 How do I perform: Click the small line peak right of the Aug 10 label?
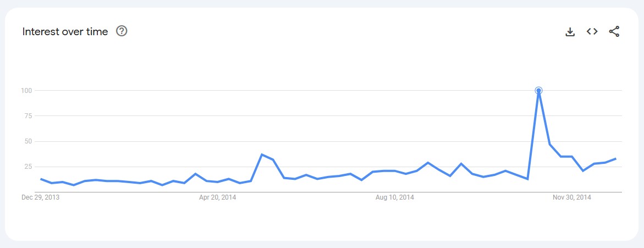click(428, 163)
